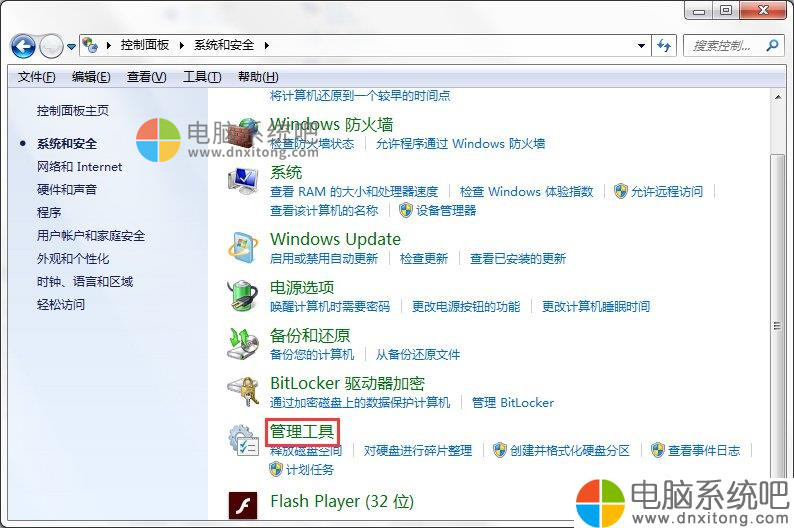Click 允许程序通过 Windows 防火墙 link
The height and width of the screenshot is (528, 794).
click(460, 144)
